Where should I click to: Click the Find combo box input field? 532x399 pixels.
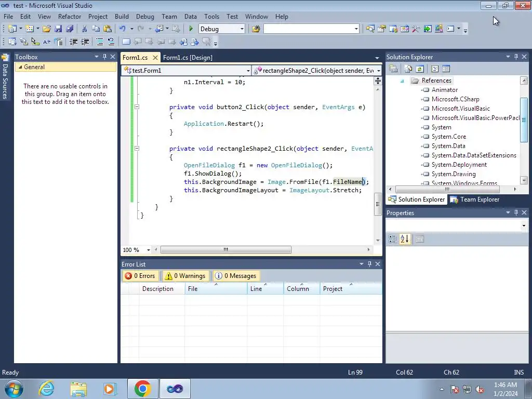pos(309,29)
